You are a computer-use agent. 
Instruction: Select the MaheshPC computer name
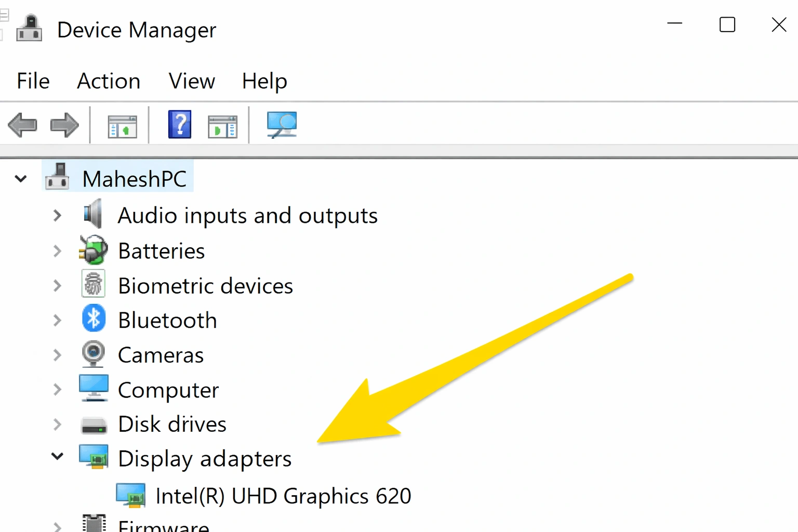coord(135,179)
